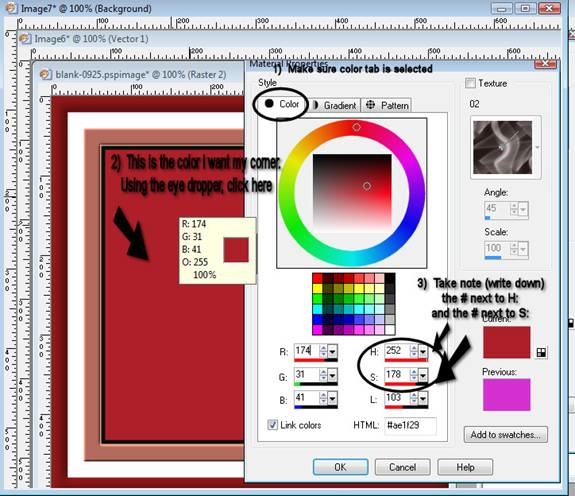
Task: Click the Gradient half-circle icon
Action: 315,105
